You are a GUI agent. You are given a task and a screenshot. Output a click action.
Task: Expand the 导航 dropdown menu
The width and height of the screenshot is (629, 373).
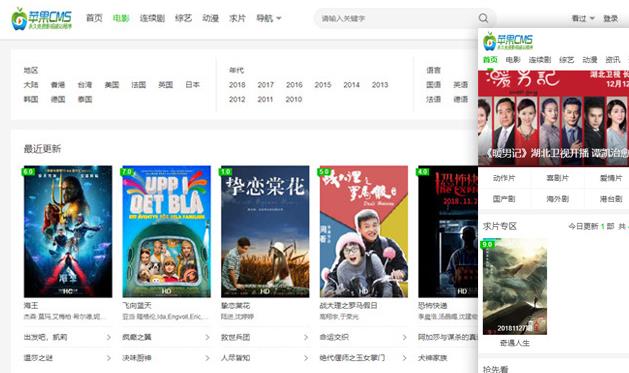[x=269, y=18]
